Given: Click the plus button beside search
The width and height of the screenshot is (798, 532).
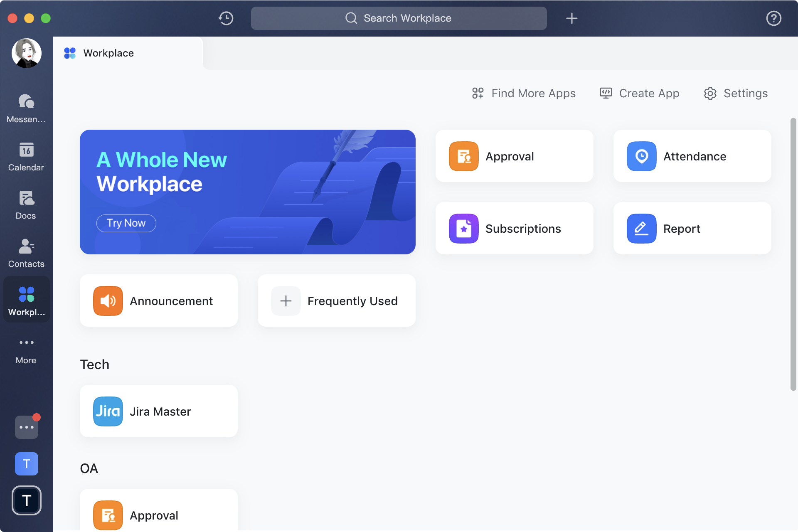Looking at the screenshot, I should [572, 18].
